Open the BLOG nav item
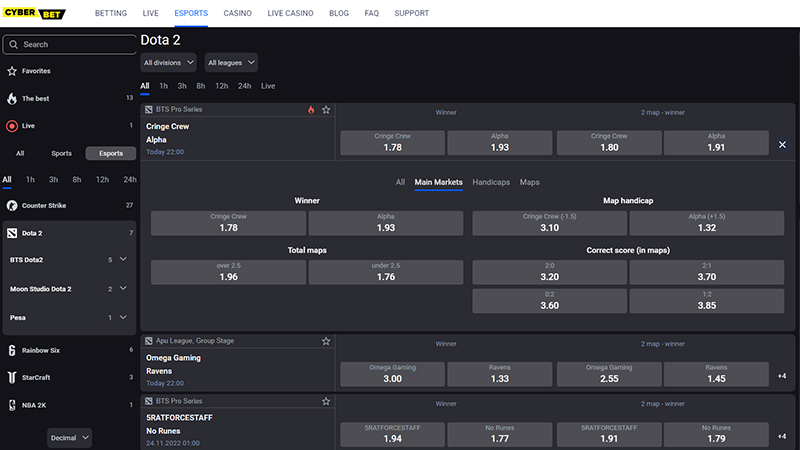Image resolution: width=800 pixels, height=450 pixels. pyautogui.click(x=339, y=13)
